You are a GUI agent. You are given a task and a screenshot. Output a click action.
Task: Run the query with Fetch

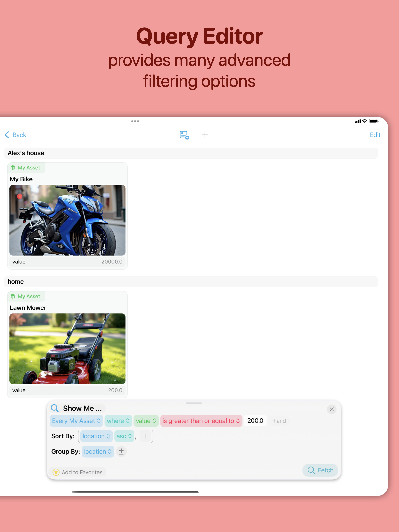click(320, 470)
